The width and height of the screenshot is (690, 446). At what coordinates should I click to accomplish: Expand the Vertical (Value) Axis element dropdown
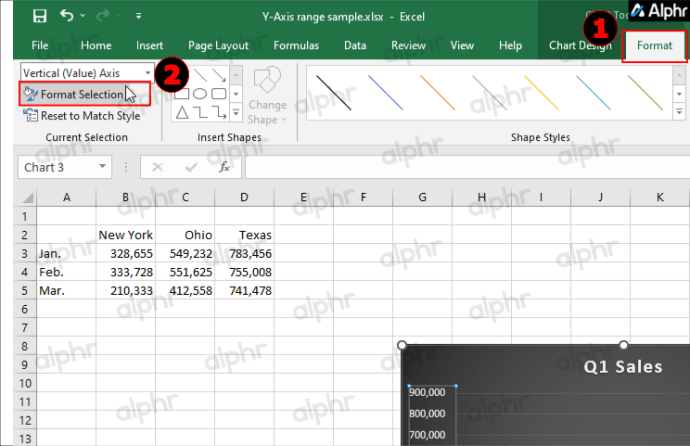coord(148,73)
